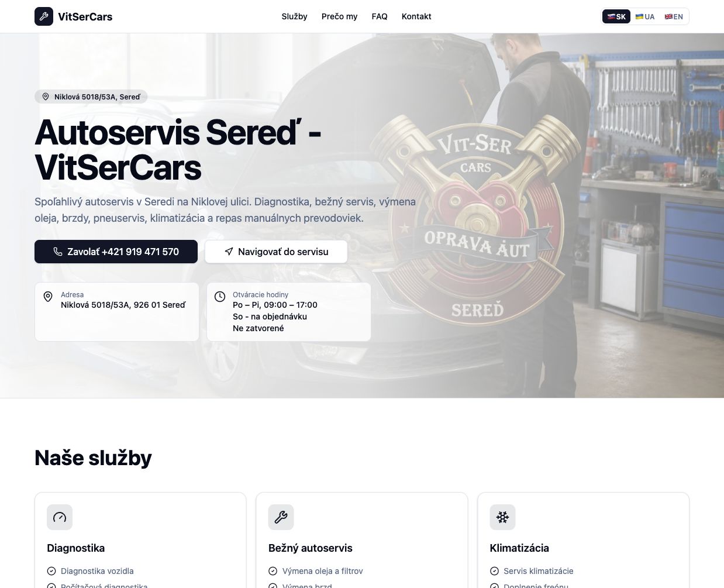Click the Diagnostika gauge icon

point(60,517)
